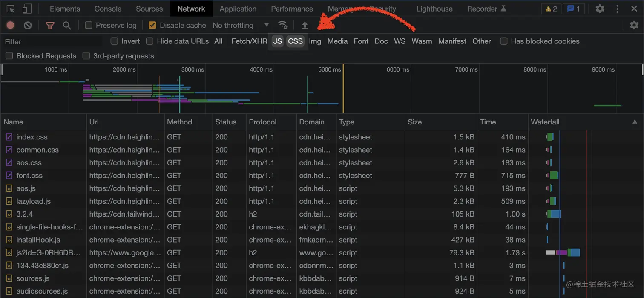This screenshot has width=644, height=298.
Task: Filter by Media requests
Action: [337, 41]
